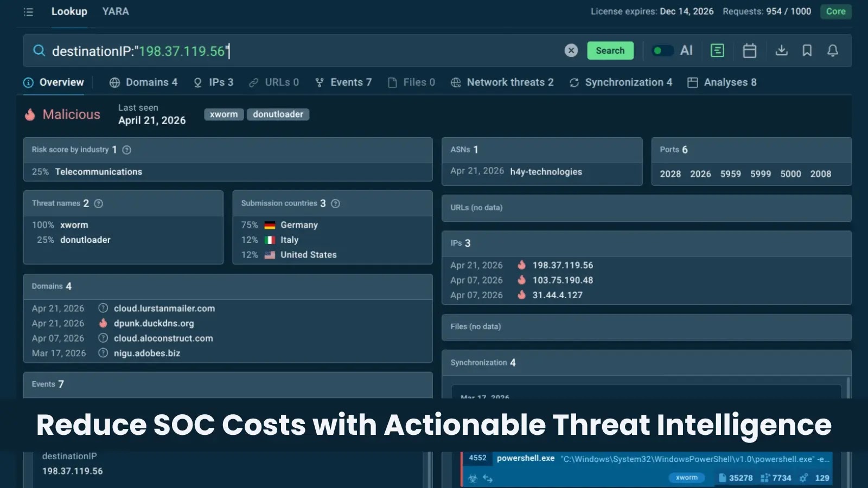
Task: Click the xworm badge on the process row
Action: [x=686, y=478]
